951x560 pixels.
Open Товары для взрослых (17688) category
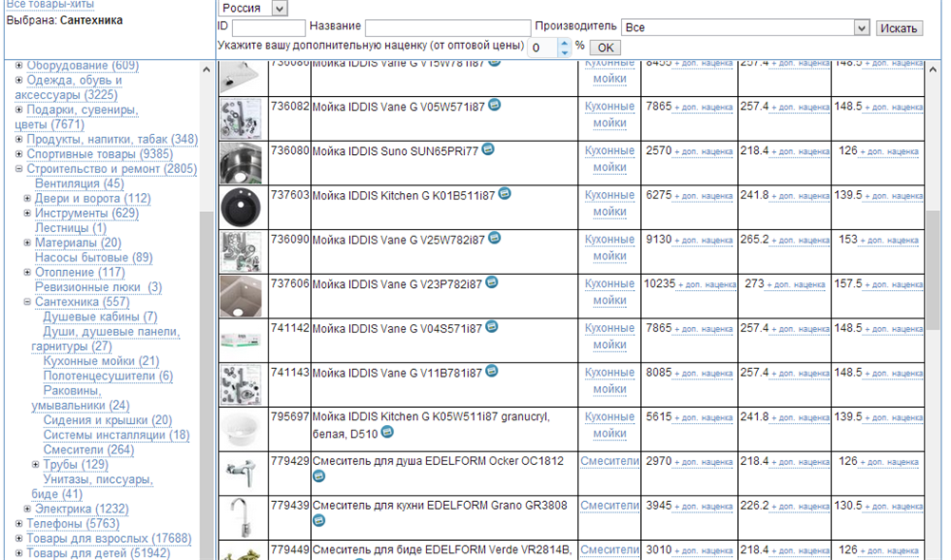pyautogui.click(x=108, y=538)
